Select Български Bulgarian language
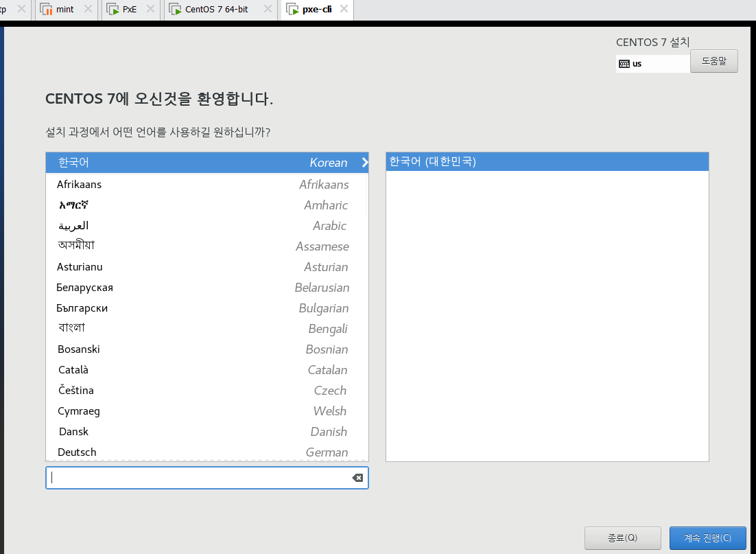The height and width of the screenshot is (554, 756). coord(207,308)
